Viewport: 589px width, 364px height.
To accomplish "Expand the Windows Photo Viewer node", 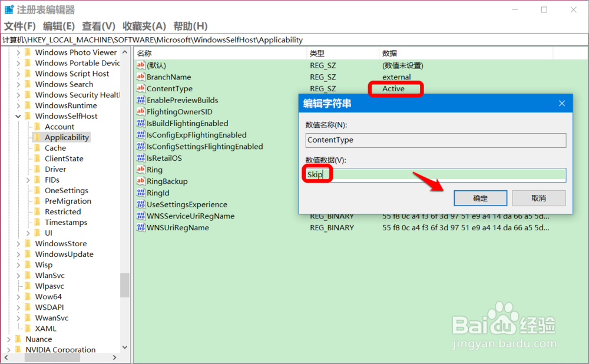I will pyautogui.click(x=18, y=52).
